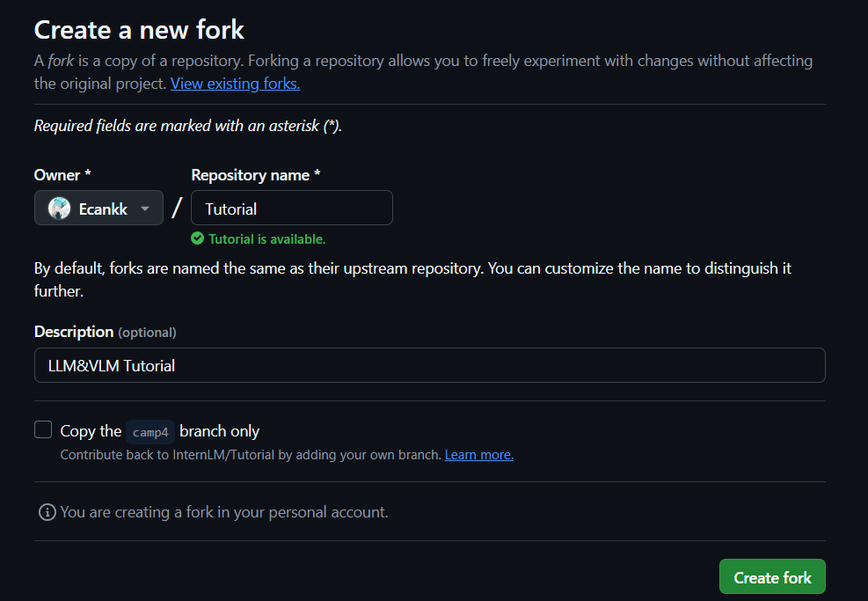This screenshot has width=868, height=601.
Task: Click the Copy the branch only label
Action: [159, 431]
